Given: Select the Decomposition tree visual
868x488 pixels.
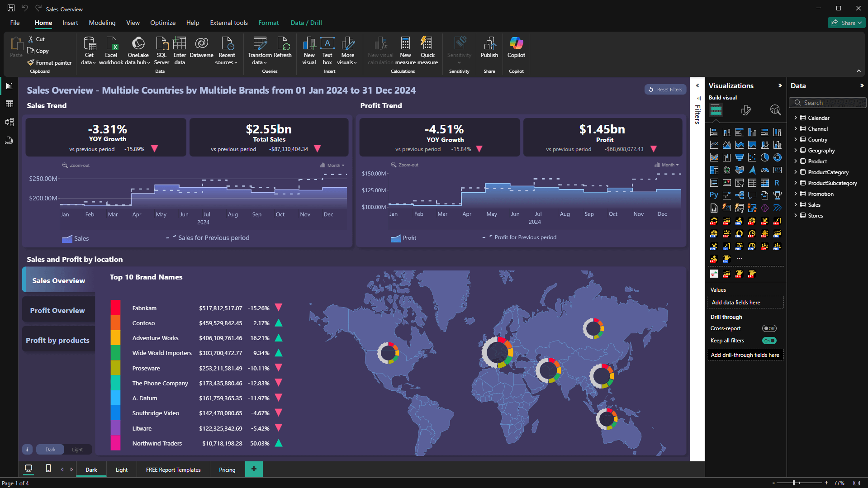Looking at the screenshot, I should pos(740,195).
